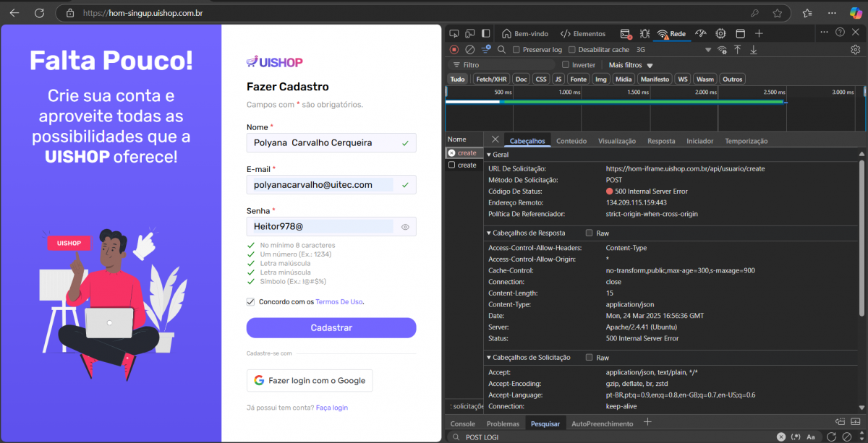Switch to the Resposta tab
This screenshot has height=443, width=868.
[660, 142]
